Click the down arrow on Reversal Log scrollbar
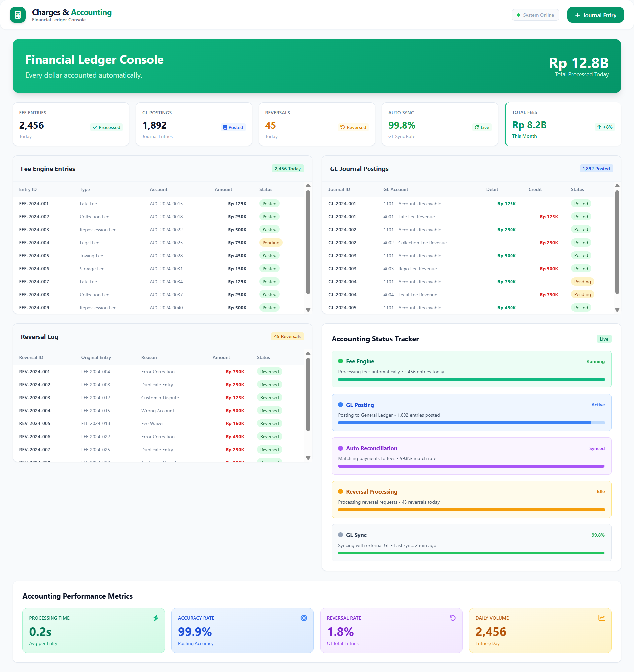 point(308,458)
